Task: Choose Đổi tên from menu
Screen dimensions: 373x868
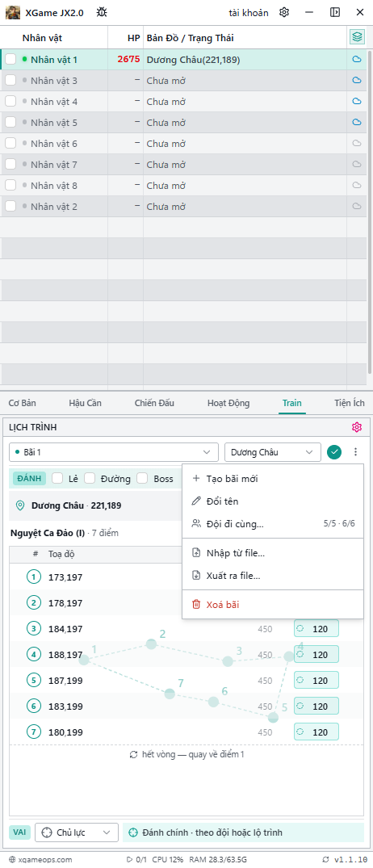Action: (273, 501)
